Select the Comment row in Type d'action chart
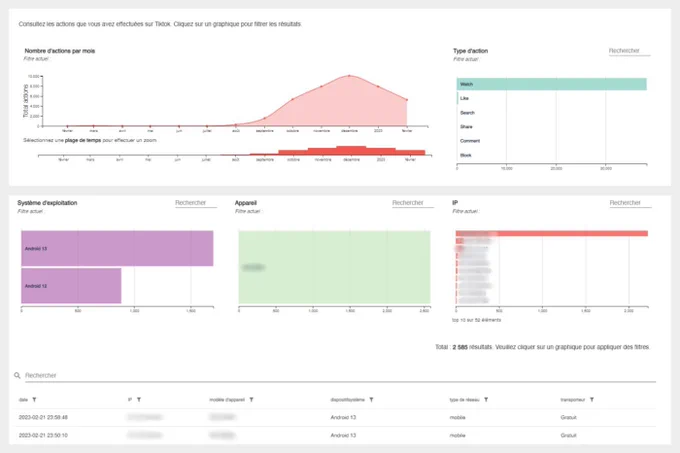Image resolution: width=680 pixels, height=453 pixels. 470,141
